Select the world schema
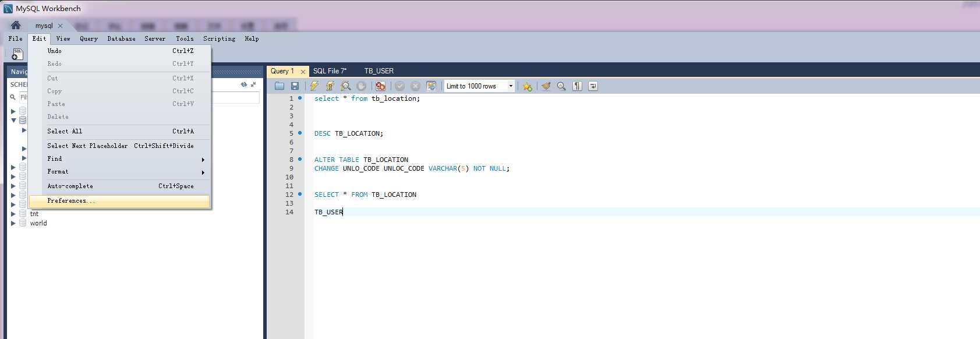The width and height of the screenshot is (980, 339). [38, 223]
